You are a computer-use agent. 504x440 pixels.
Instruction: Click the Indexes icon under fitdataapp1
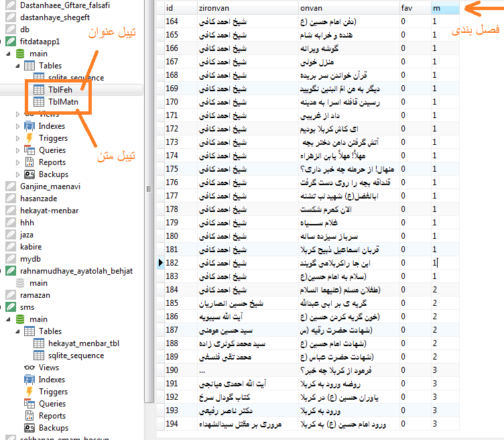pyautogui.click(x=29, y=126)
